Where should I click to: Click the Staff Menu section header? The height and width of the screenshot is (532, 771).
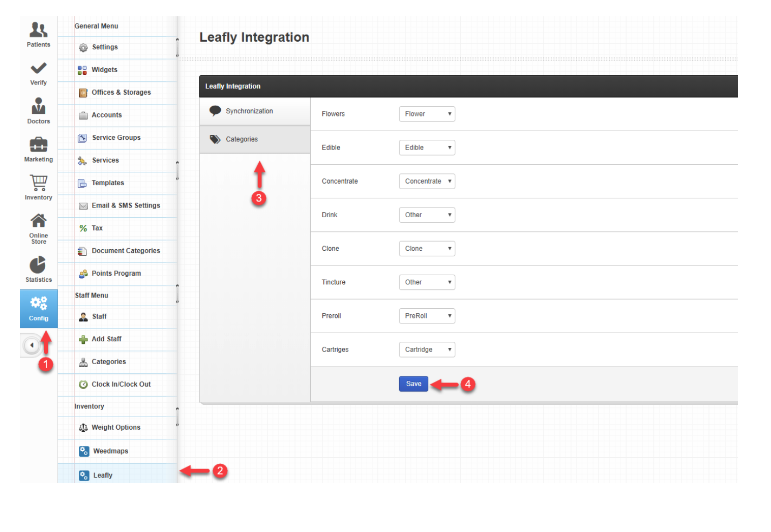[x=92, y=295]
